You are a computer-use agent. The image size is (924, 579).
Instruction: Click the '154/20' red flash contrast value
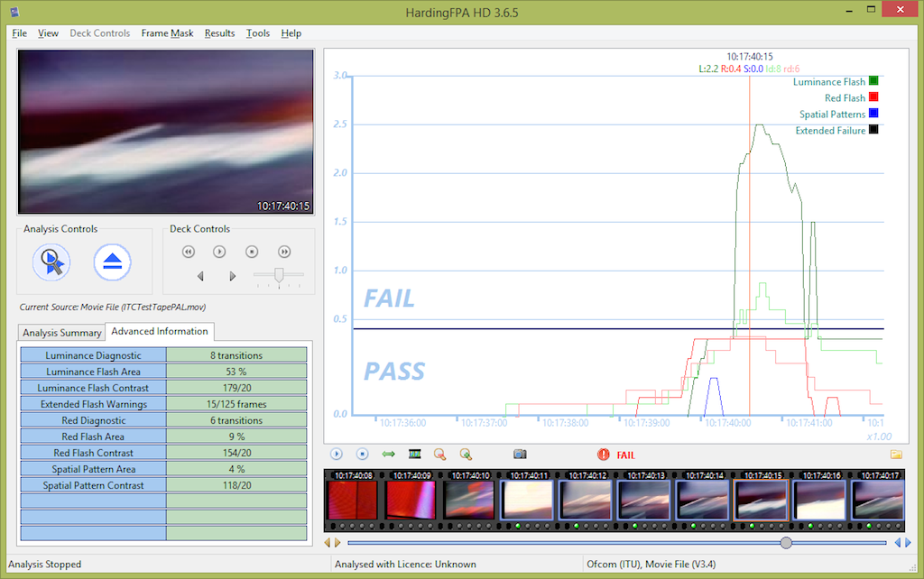[x=236, y=453]
